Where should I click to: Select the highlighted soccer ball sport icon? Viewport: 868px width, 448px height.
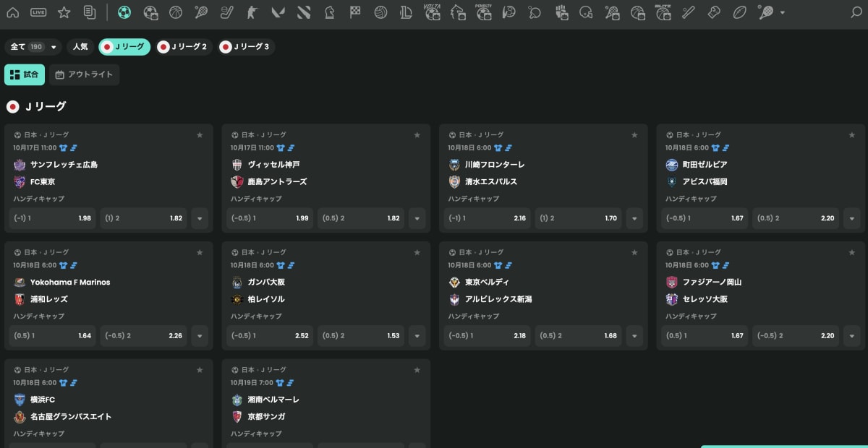(124, 12)
